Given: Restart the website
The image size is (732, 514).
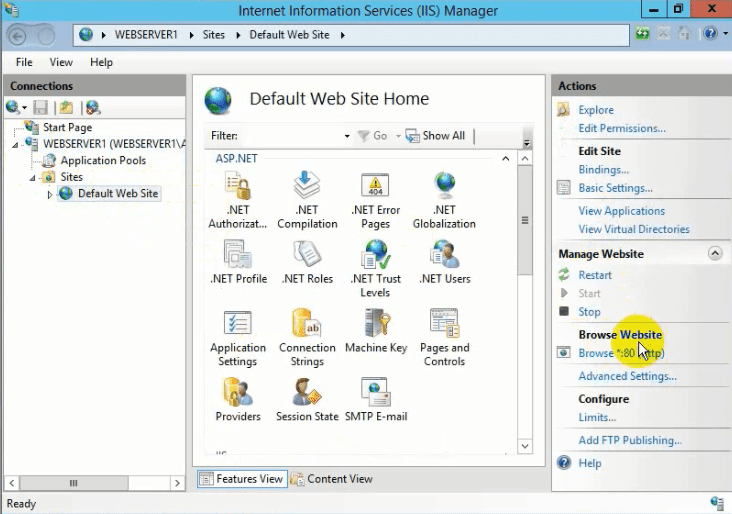Looking at the screenshot, I should click(x=595, y=275).
